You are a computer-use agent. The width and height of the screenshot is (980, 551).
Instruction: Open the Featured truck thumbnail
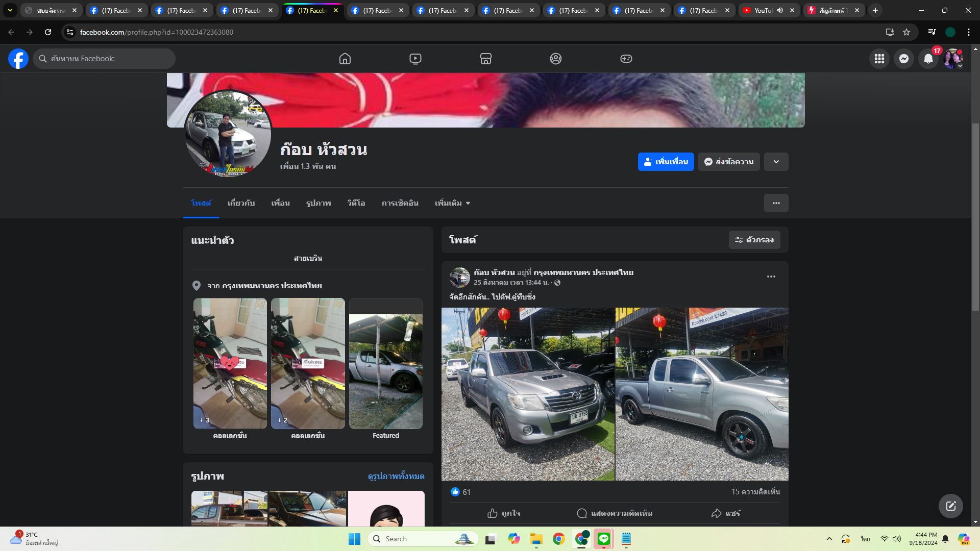[x=386, y=371]
